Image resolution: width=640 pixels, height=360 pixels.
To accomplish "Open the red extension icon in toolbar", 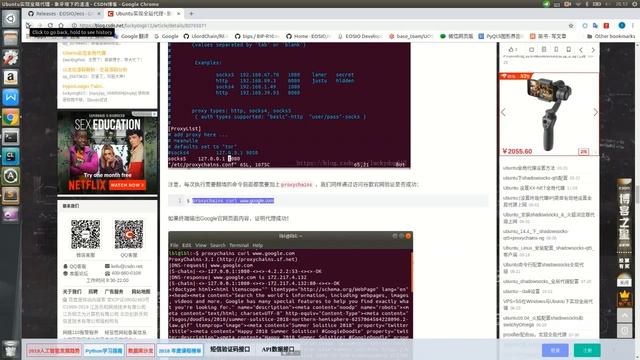I will click(606, 26).
